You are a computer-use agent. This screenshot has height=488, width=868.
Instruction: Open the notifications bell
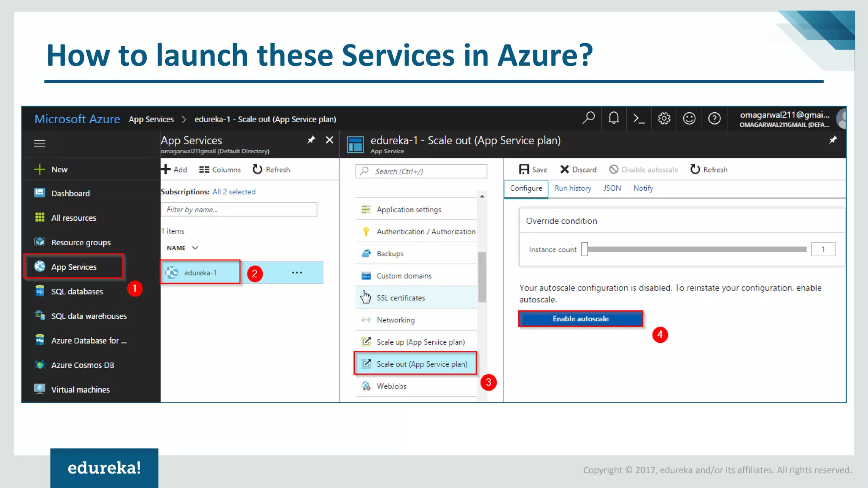coord(613,118)
